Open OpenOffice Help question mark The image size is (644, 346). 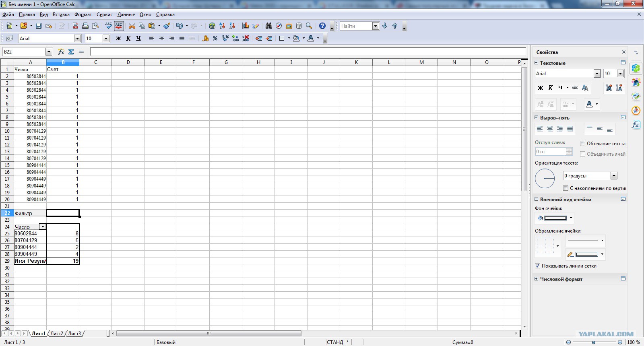(322, 26)
